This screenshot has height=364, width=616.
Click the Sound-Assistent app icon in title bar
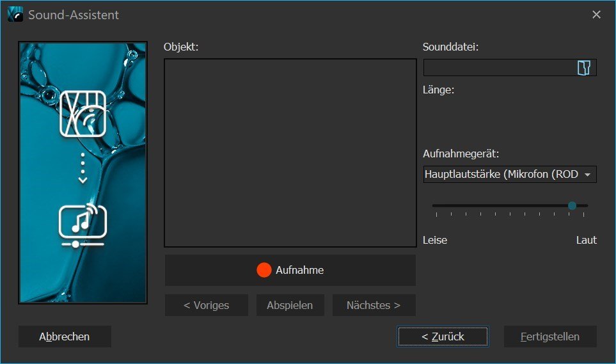[x=15, y=14]
